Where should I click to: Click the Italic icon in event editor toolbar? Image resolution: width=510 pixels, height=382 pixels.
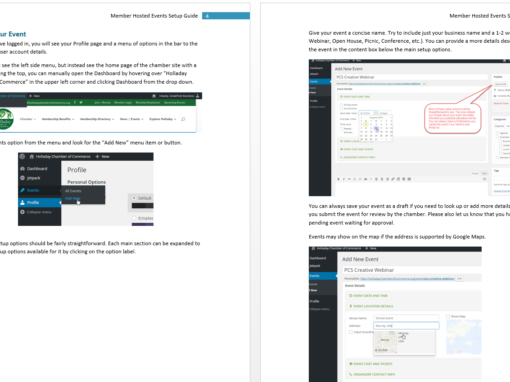344,179
